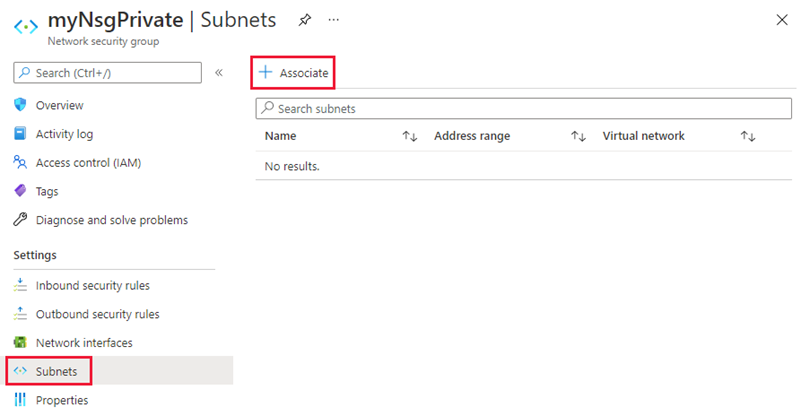Open Outbound security rules
Screen dimensions: 801x416
tap(98, 314)
